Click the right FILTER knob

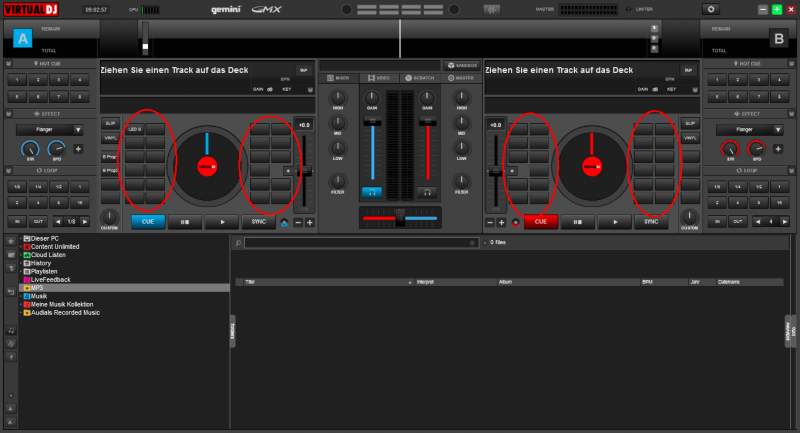click(461, 181)
